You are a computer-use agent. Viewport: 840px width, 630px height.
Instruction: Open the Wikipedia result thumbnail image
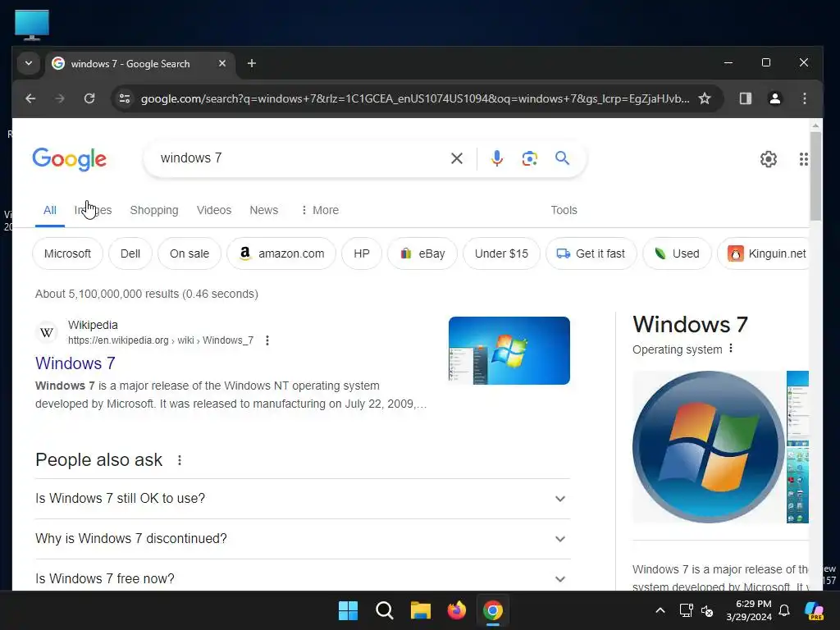[509, 350]
